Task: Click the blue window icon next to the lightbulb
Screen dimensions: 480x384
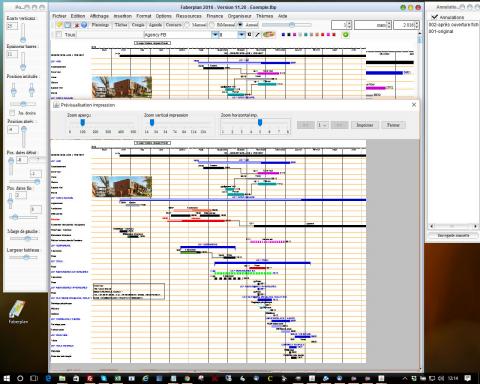Action: [x=68, y=25]
